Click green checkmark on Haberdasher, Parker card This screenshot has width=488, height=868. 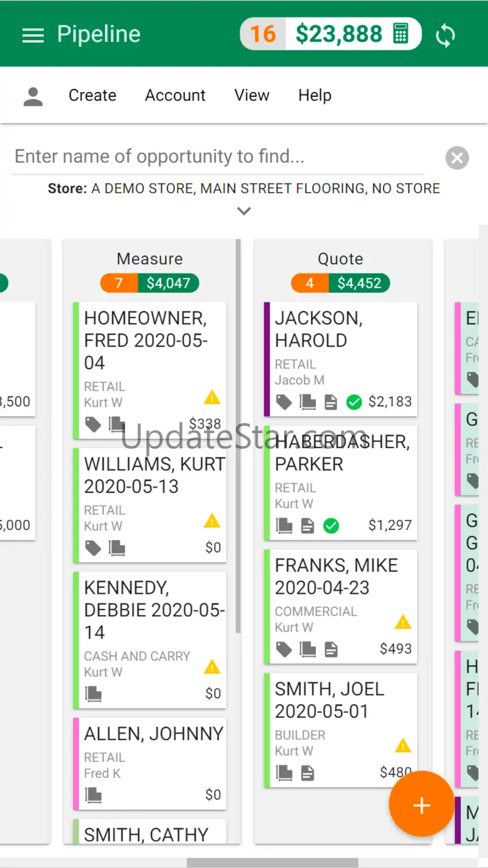[331, 526]
